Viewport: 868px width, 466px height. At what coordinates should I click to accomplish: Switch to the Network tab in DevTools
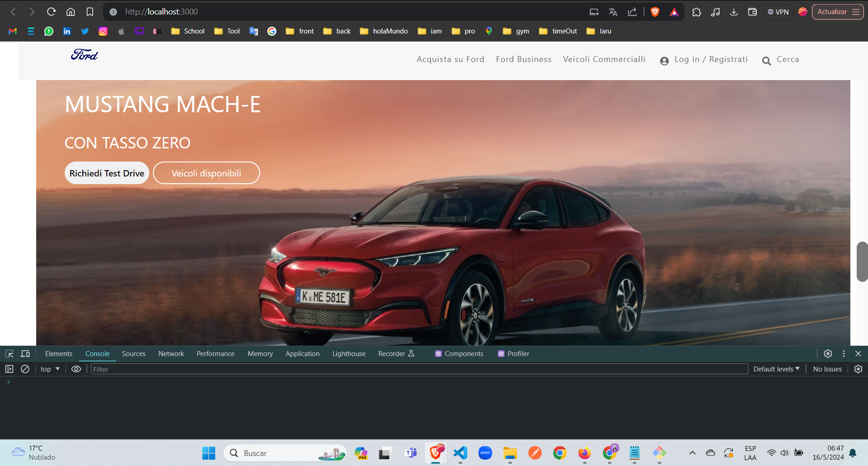tap(171, 354)
